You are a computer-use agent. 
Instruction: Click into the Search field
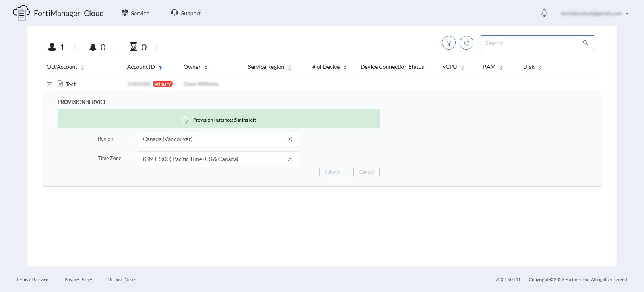click(x=531, y=43)
